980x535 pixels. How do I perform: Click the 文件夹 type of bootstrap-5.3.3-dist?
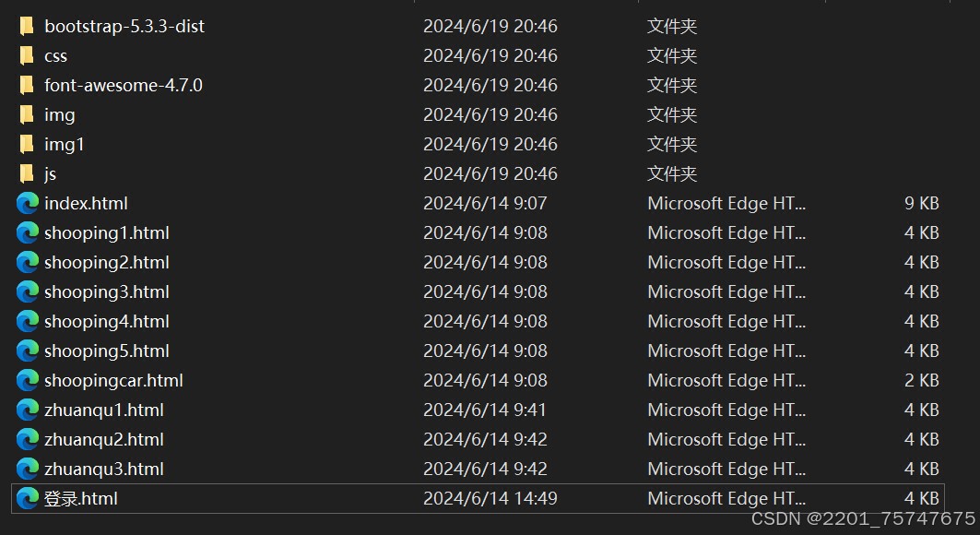[x=672, y=26]
